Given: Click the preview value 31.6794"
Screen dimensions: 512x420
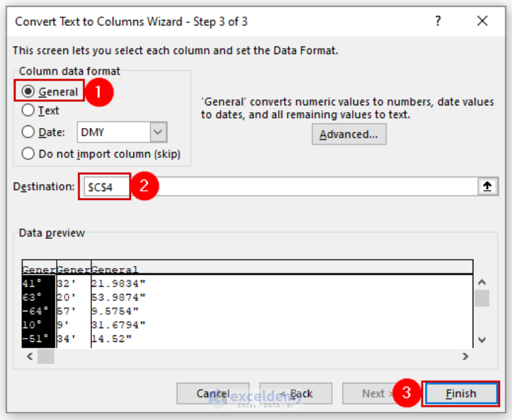Looking at the screenshot, I should (118, 325).
